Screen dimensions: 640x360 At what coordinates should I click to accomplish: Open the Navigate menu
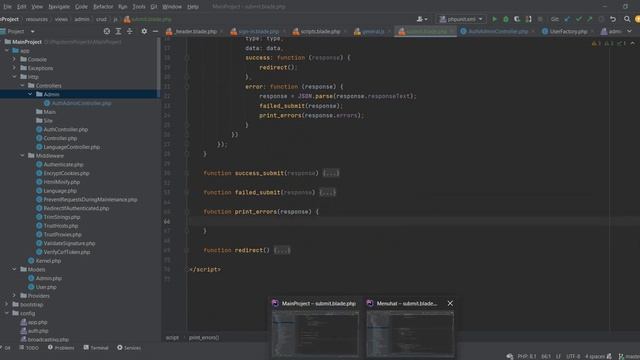pos(59,7)
